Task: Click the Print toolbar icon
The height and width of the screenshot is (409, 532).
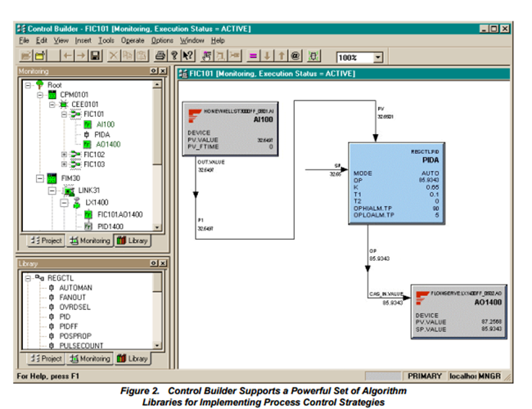Action: coord(160,56)
